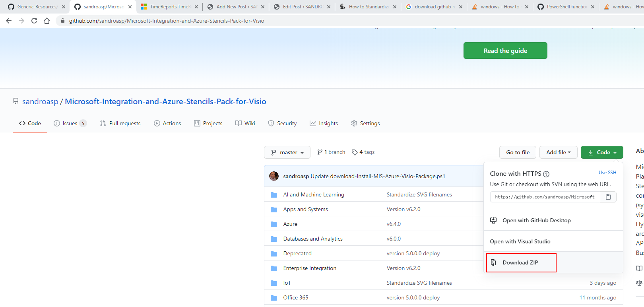Open the HTTPS clone help icon

click(x=546, y=174)
